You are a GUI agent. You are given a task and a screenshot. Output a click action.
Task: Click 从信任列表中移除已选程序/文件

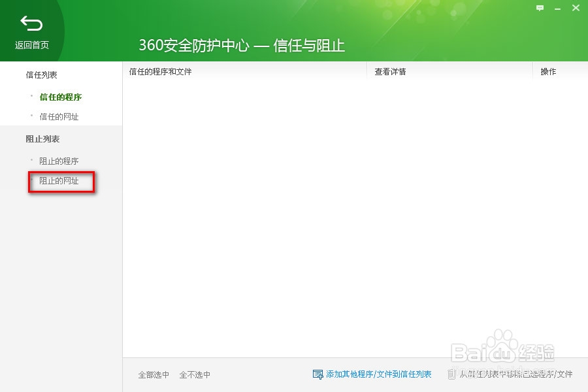click(516, 374)
